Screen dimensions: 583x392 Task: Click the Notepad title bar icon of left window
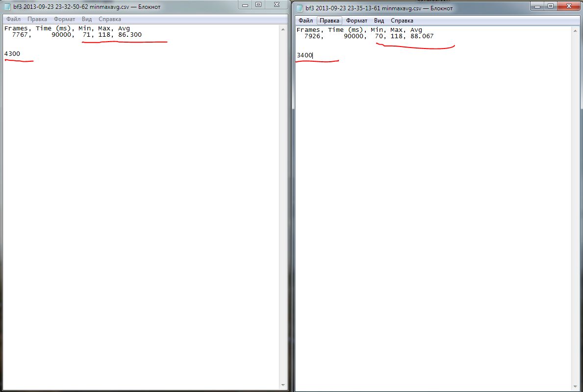(x=7, y=6)
